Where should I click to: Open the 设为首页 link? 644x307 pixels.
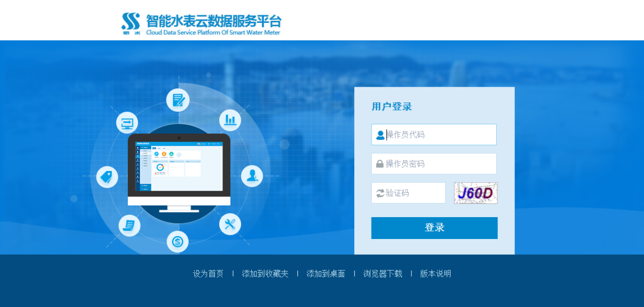[x=208, y=274]
